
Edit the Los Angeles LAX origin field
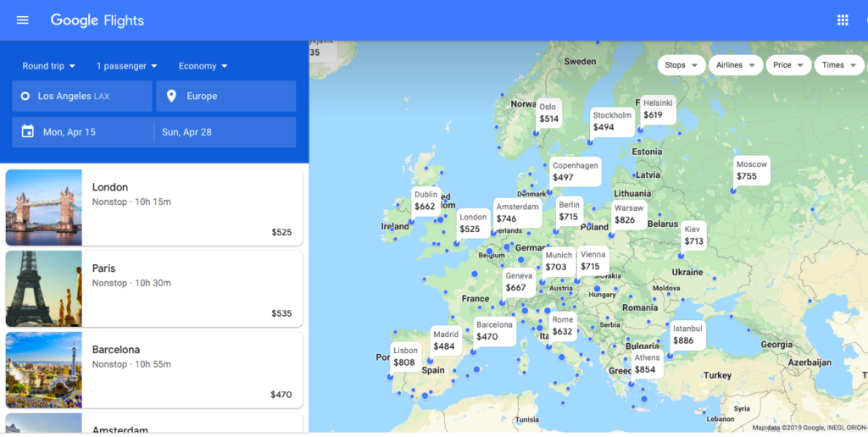pos(82,97)
